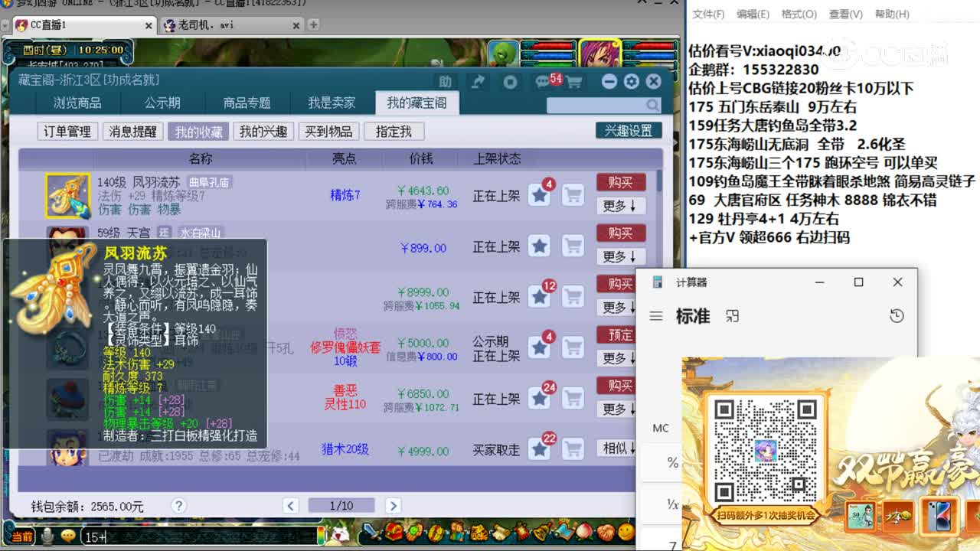Click the 助 help icon in 藏宝阁 header

(x=445, y=82)
